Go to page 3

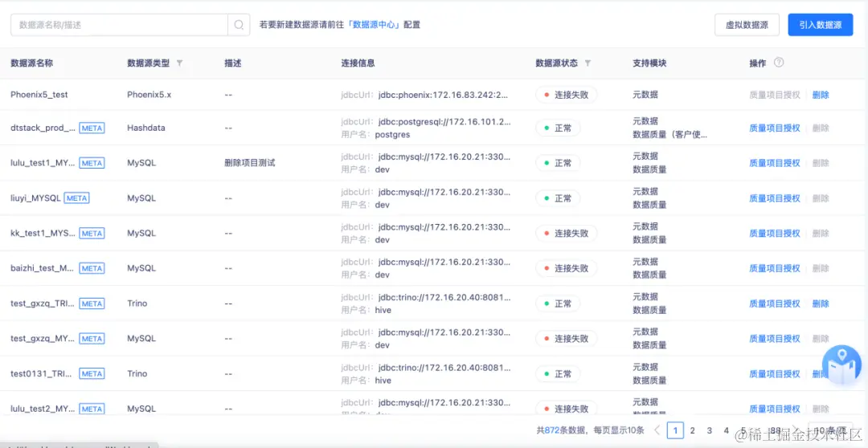[x=709, y=430]
